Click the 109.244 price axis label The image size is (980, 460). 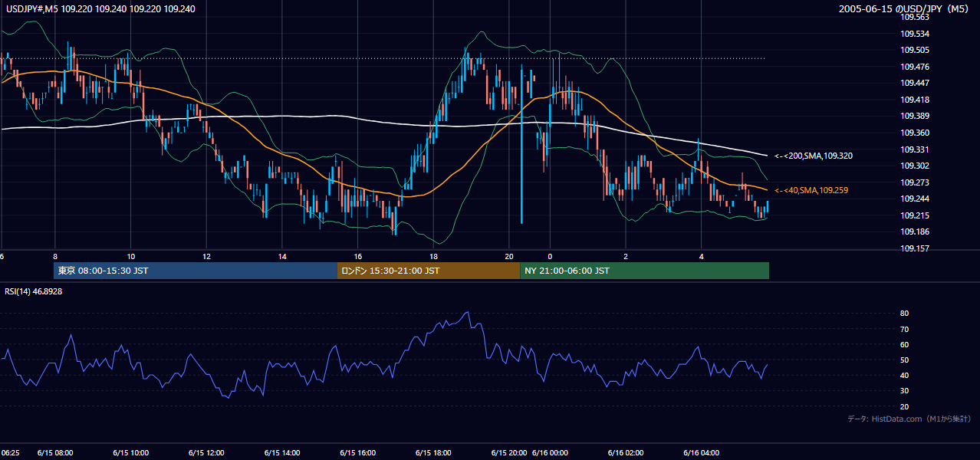[916, 199]
